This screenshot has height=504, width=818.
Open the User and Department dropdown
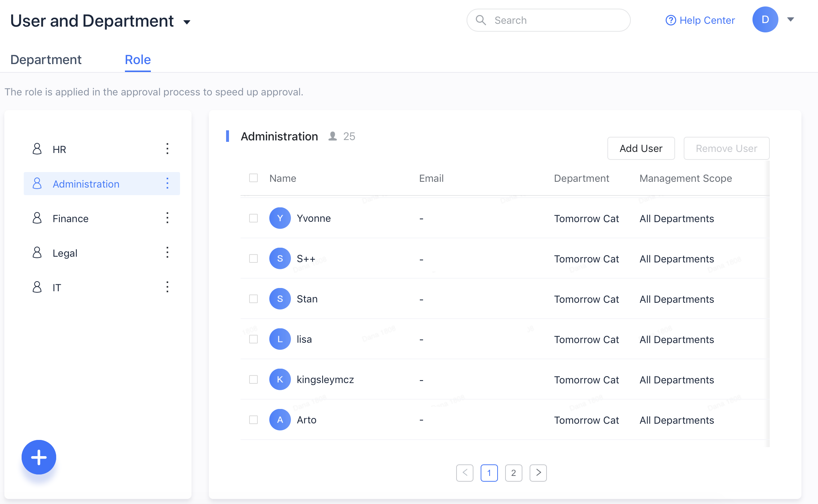coord(187,22)
